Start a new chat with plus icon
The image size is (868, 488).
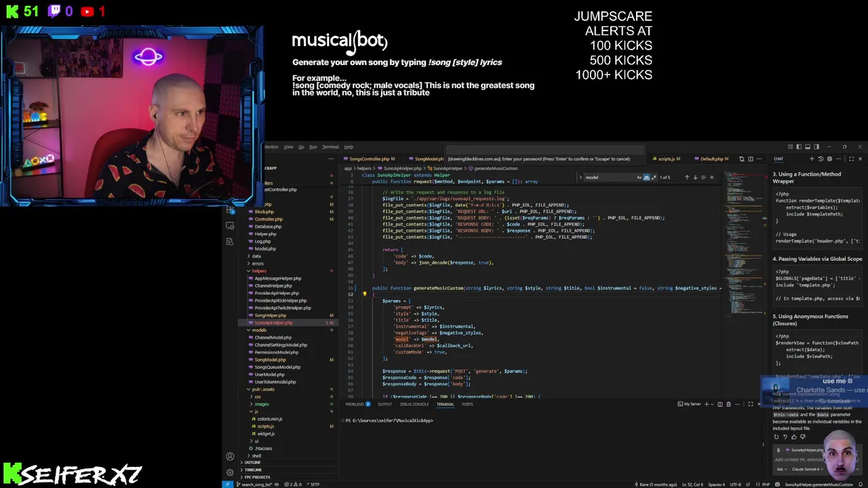(x=812, y=159)
